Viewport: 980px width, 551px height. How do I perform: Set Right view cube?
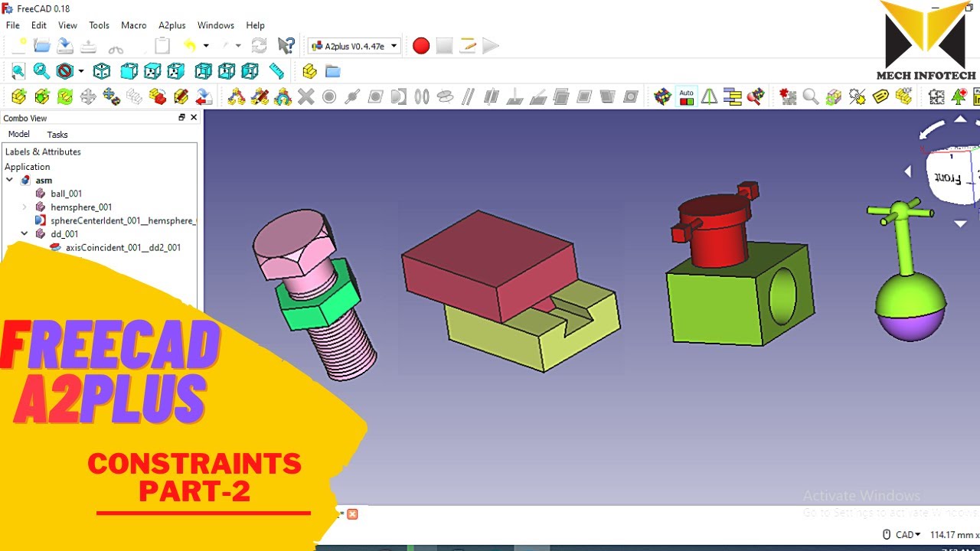(x=175, y=71)
